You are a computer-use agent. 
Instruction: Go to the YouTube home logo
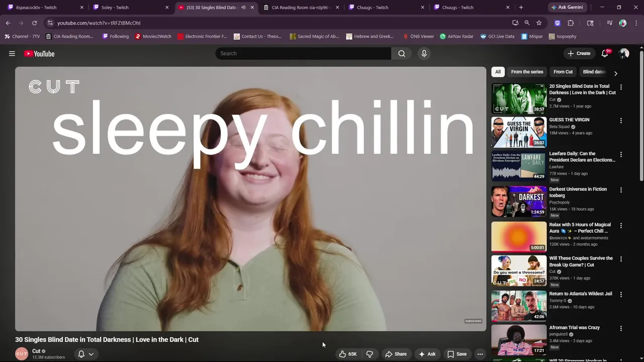tap(39, 54)
